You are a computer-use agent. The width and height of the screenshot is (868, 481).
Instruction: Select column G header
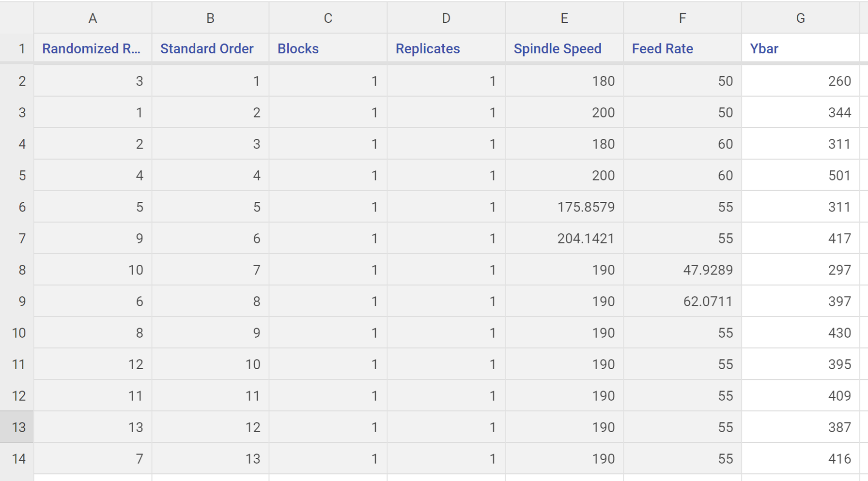coord(800,18)
